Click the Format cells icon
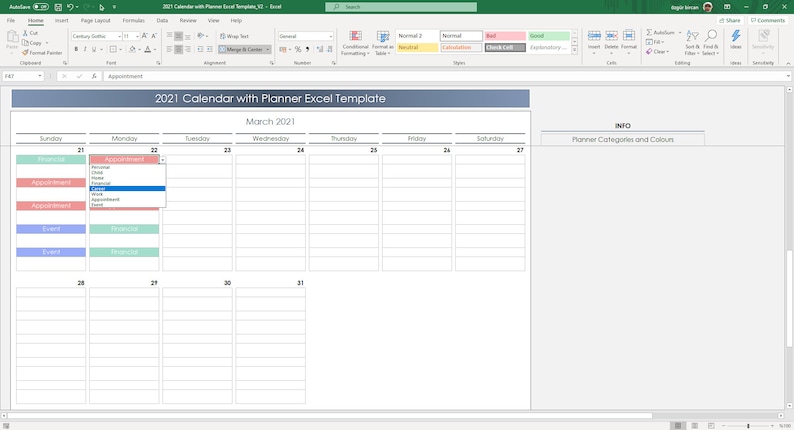This screenshot has height=430, width=794. point(629,36)
